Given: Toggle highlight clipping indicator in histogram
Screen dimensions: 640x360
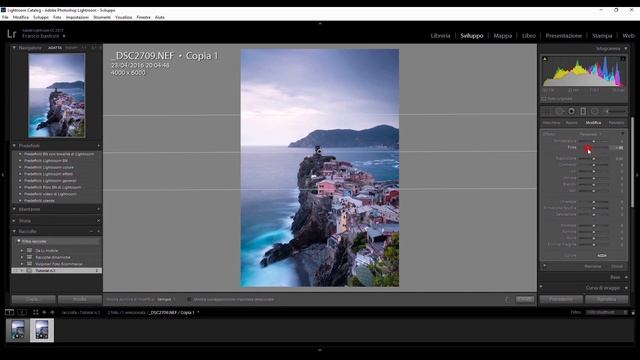Looking at the screenshot, I should [623, 59].
